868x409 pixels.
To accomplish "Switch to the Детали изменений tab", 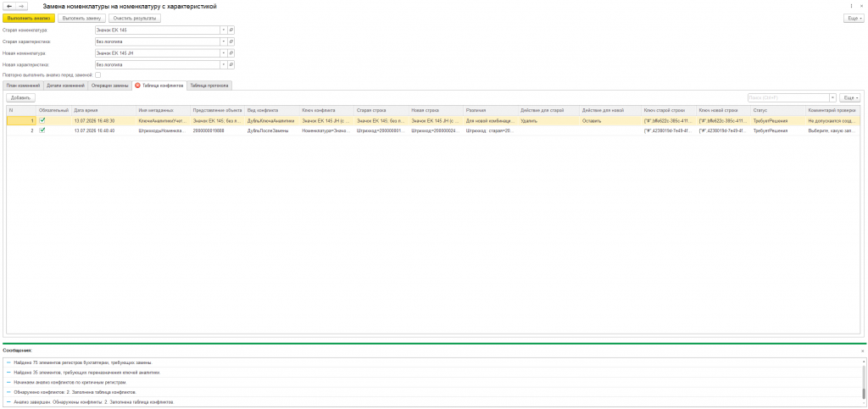I will pos(65,86).
